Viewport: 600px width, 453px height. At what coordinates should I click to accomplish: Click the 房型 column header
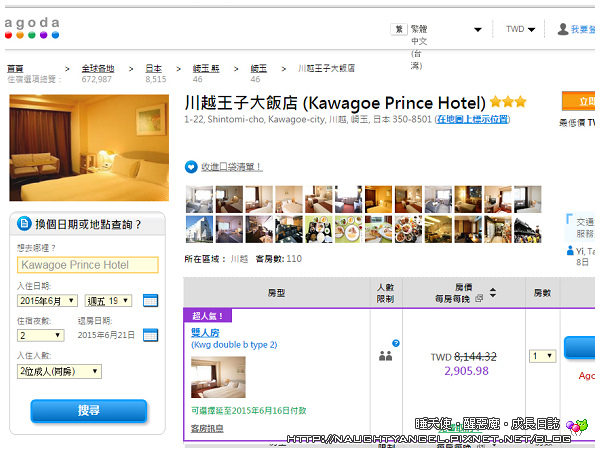point(276,293)
